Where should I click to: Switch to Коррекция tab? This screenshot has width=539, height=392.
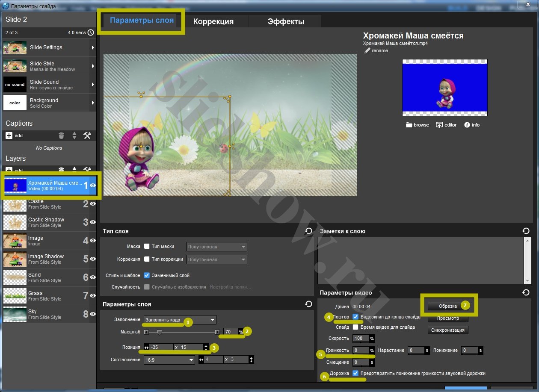point(213,21)
